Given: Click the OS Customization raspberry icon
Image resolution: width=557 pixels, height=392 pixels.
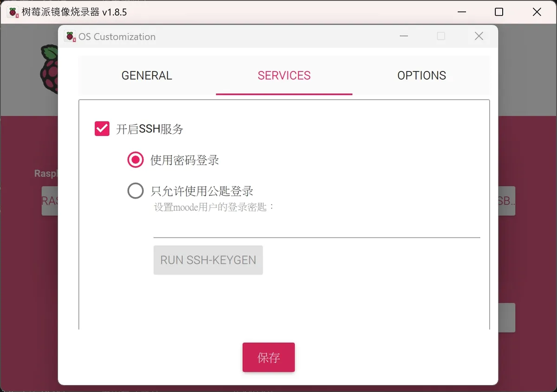Looking at the screenshot, I should click(70, 36).
